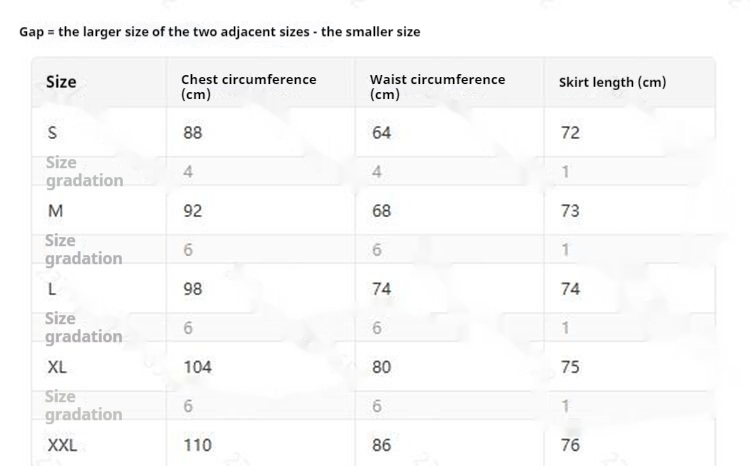Select chest value 98 for size L
This screenshot has height=466, width=750.
point(193,288)
